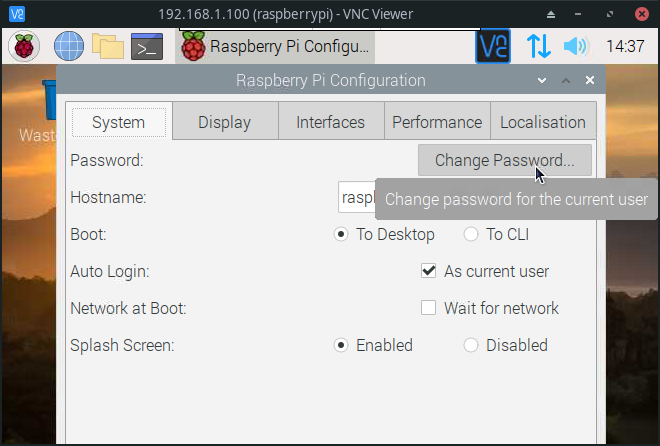Open the Raspberry Pi main menu
660x446 pixels.
[24, 46]
